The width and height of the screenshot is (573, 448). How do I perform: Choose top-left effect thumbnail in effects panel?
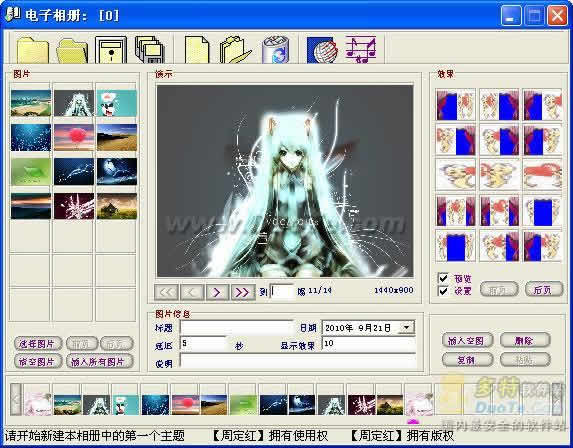[x=455, y=105]
